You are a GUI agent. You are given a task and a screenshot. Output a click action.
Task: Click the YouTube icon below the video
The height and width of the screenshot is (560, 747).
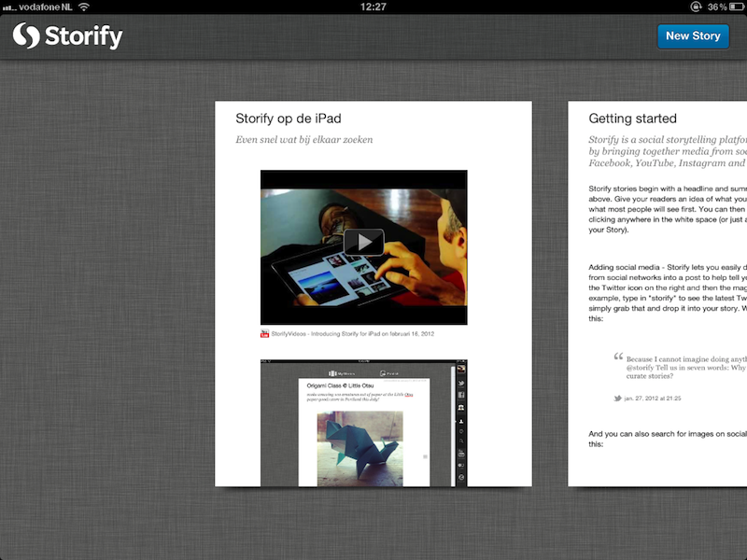tap(265, 333)
